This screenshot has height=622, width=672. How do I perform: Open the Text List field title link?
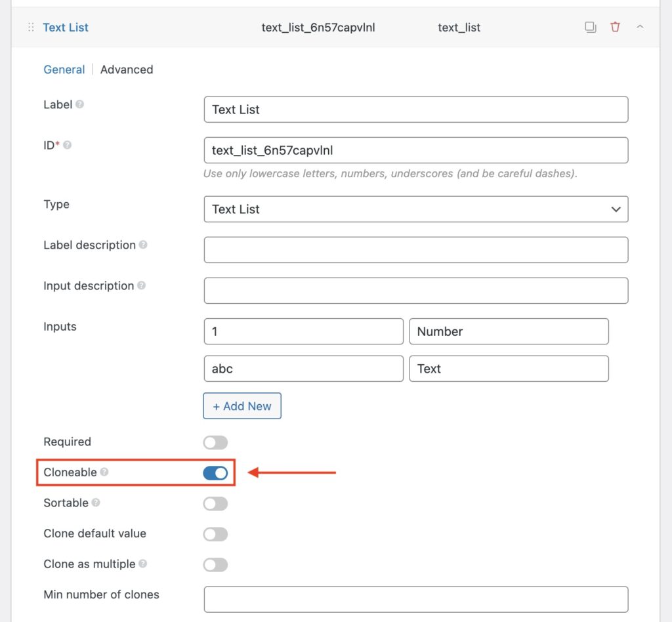(65, 27)
